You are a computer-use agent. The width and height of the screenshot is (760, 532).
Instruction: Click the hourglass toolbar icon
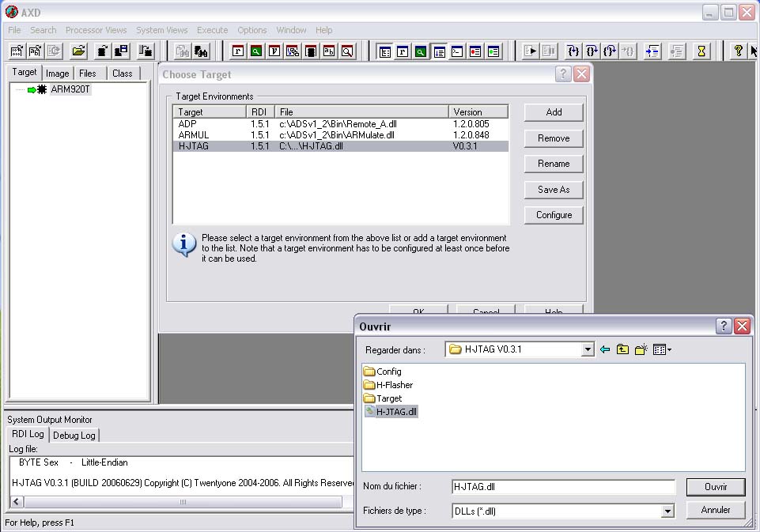click(x=701, y=51)
